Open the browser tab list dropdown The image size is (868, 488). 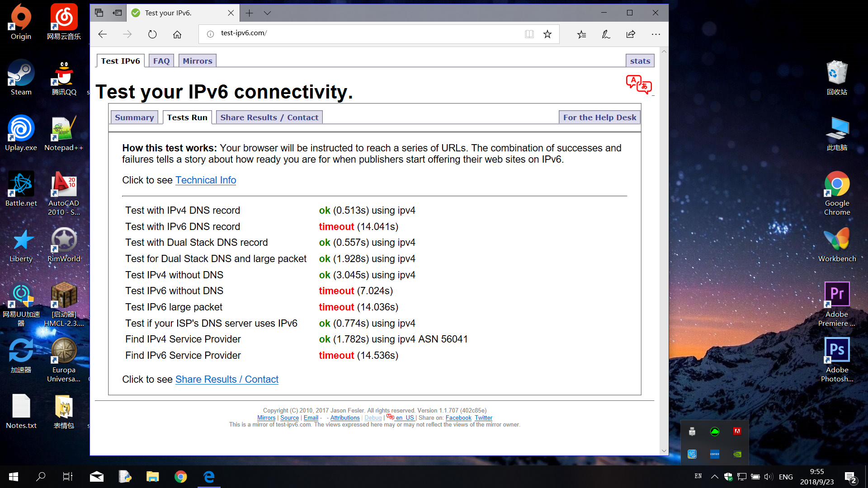pos(268,13)
